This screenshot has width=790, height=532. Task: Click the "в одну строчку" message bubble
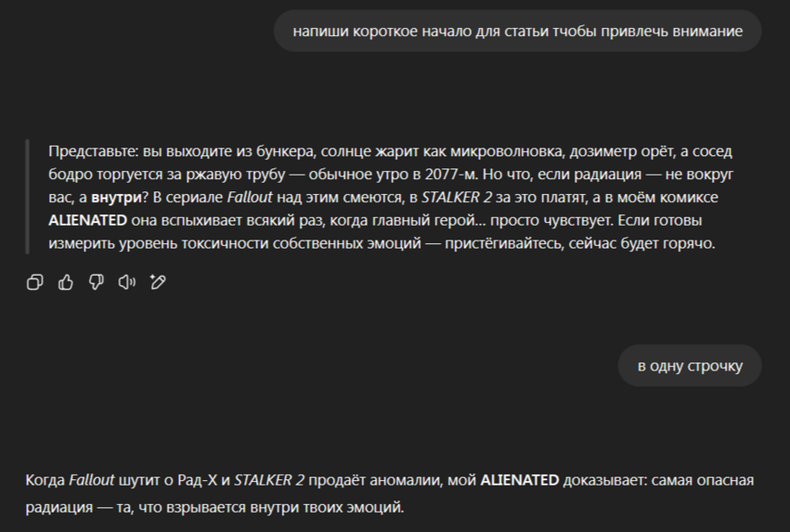point(690,366)
